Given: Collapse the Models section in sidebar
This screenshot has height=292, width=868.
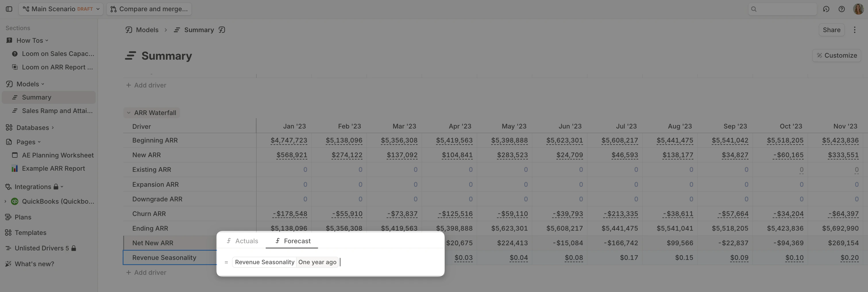Looking at the screenshot, I should [x=43, y=84].
